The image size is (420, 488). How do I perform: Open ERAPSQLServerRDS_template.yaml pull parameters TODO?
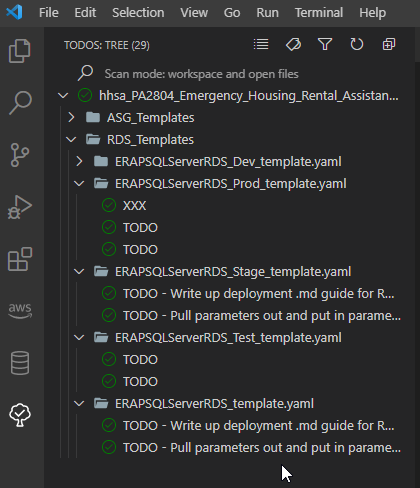tap(262, 448)
